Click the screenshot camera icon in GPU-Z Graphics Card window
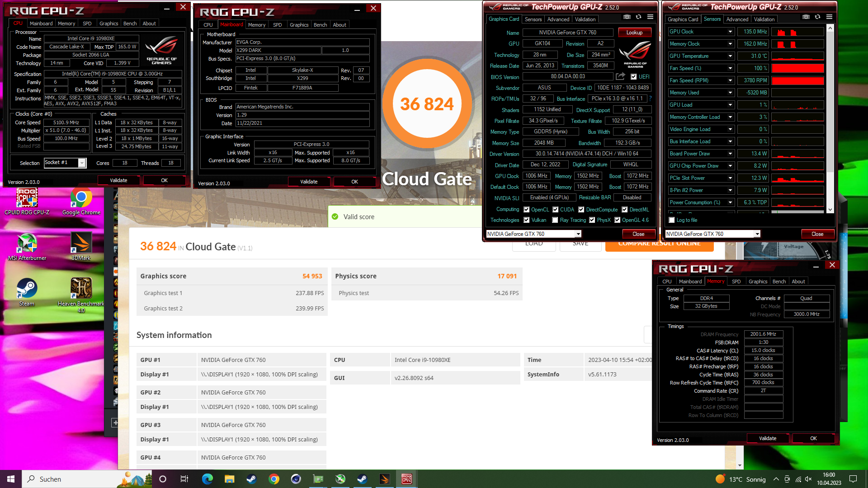The width and height of the screenshot is (868, 488). click(627, 17)
